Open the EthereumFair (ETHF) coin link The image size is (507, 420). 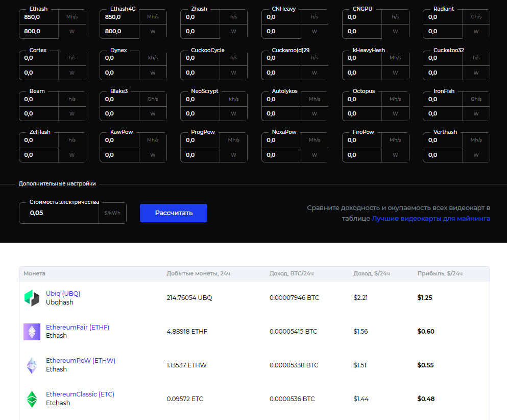pyautogui.click(x=77, y=327)
